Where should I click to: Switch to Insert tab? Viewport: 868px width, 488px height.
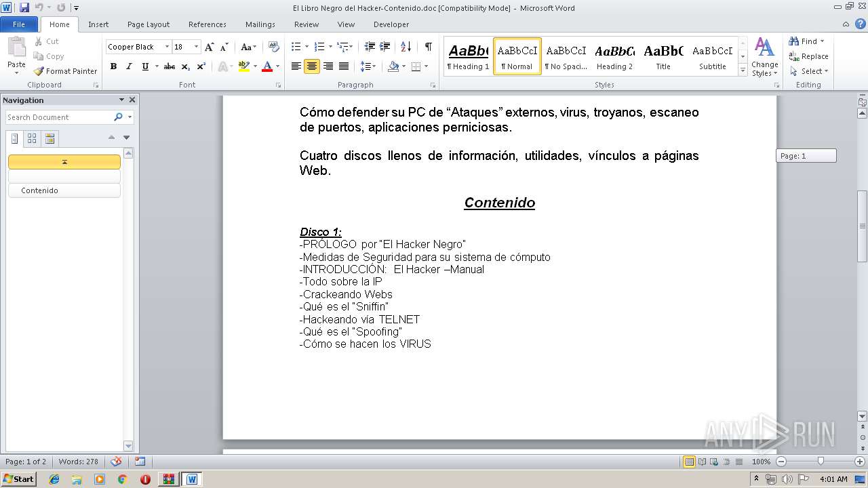click(98, 24)
